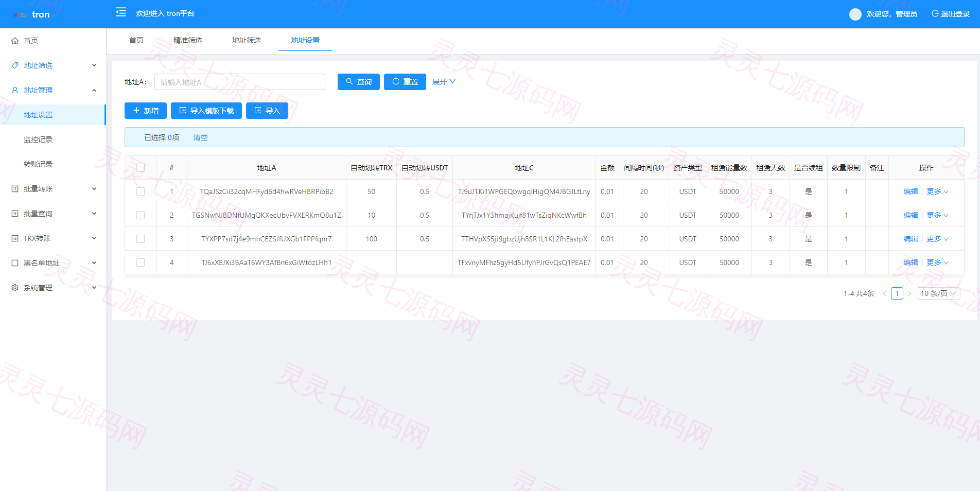Click the 清空 clear selection link

[201, 137]
